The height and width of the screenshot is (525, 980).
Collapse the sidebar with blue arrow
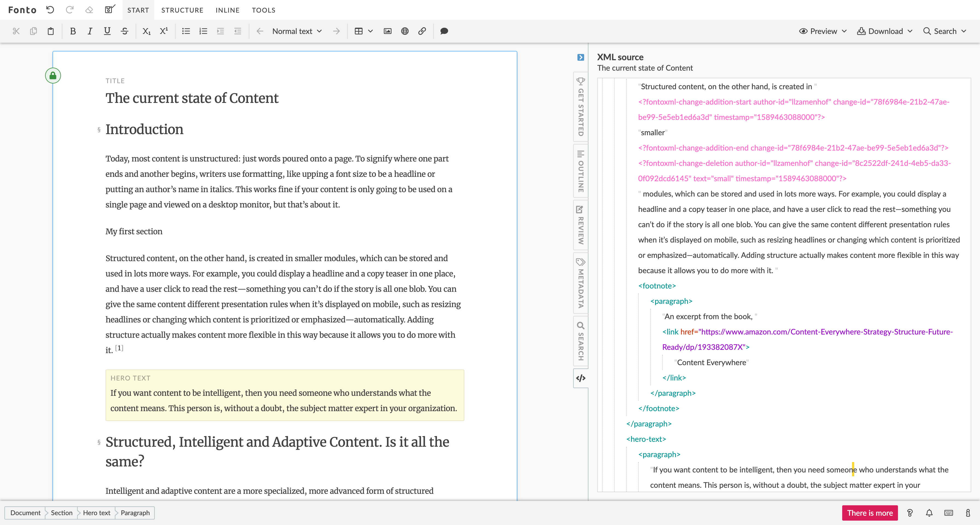click(x=581, y=57)
